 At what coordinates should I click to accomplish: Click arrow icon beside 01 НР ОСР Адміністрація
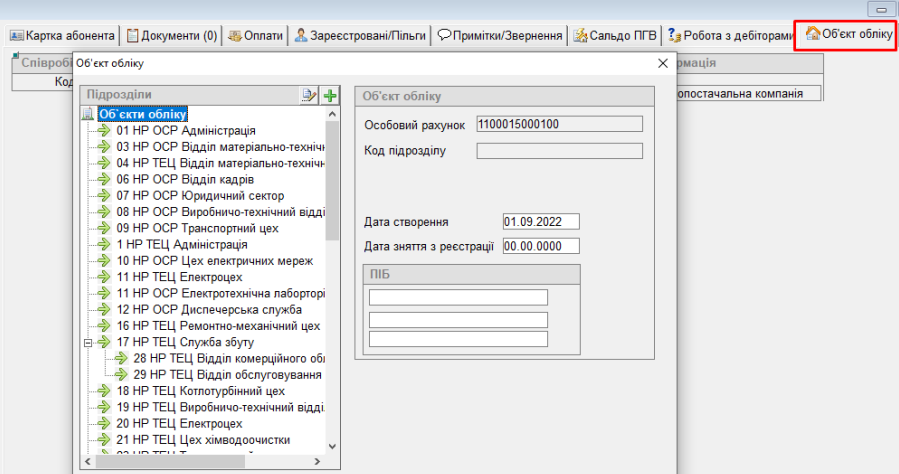[105, 130]
